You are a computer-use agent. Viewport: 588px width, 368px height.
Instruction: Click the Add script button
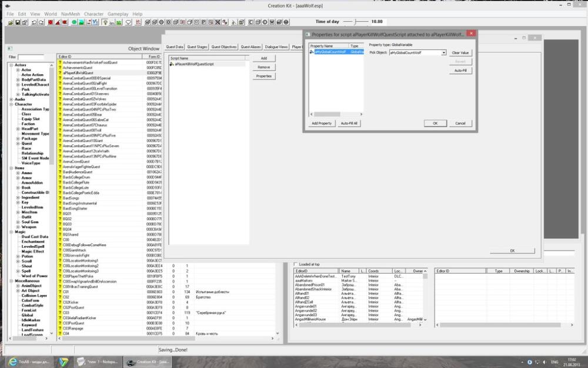264,58
